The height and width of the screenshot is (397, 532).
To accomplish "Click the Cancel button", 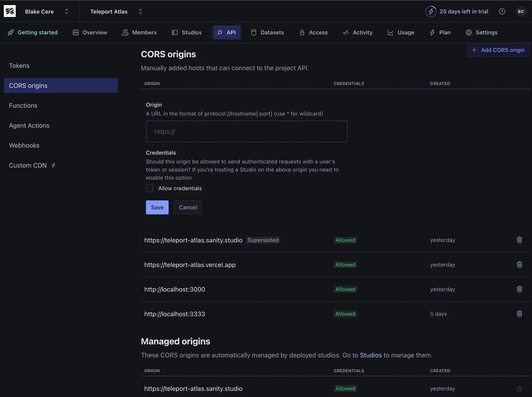I will point(188,207).
